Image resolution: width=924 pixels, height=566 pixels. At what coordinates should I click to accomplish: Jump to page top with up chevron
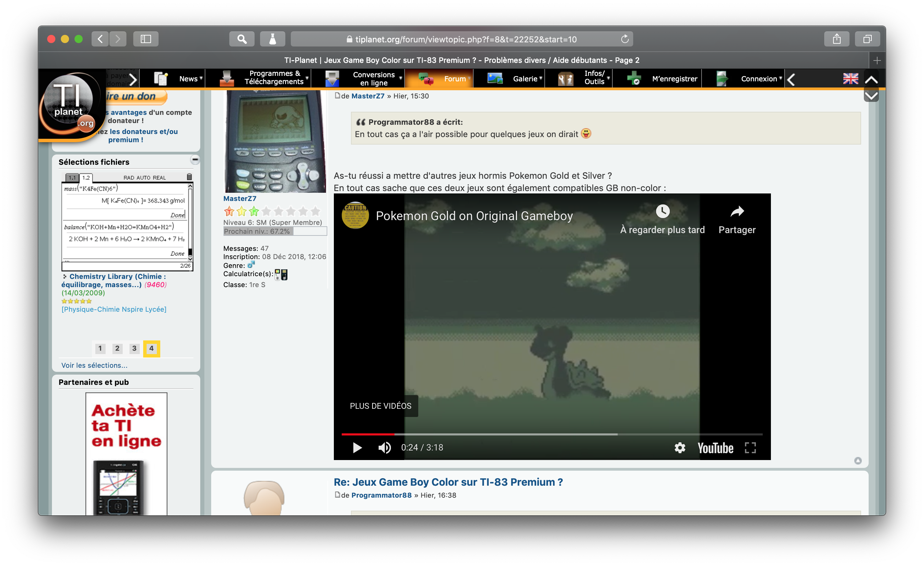[871, 80]
